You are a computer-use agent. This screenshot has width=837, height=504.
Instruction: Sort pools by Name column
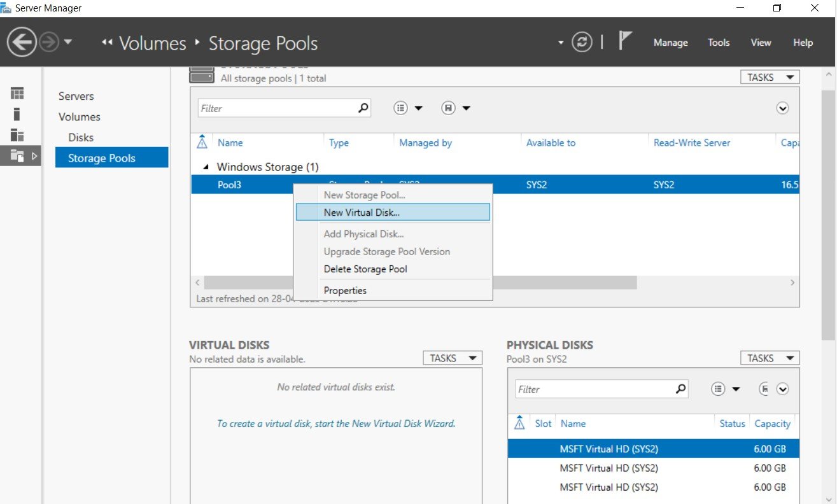pyautogui.click(x=230, y=143)
